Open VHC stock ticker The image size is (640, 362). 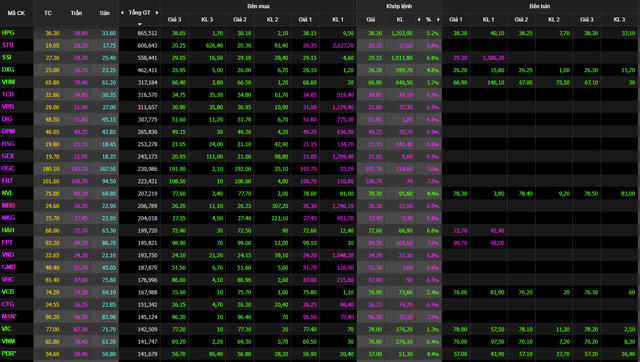click(x=8, y=280)
